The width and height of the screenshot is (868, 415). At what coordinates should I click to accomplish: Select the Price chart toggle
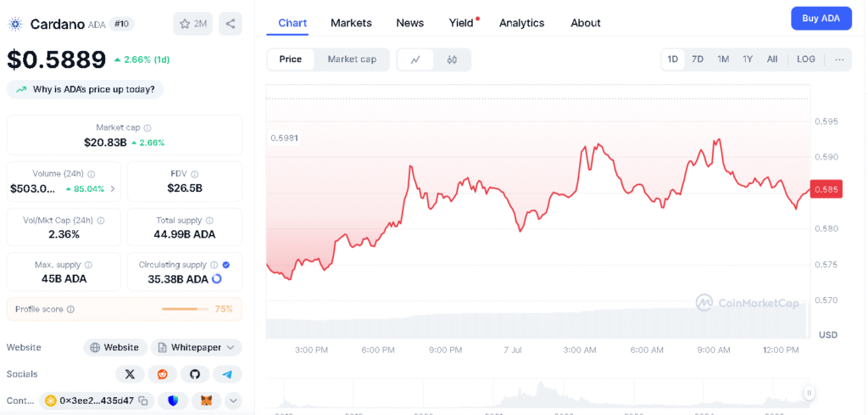pyautogui.click(x=290, y=59)
